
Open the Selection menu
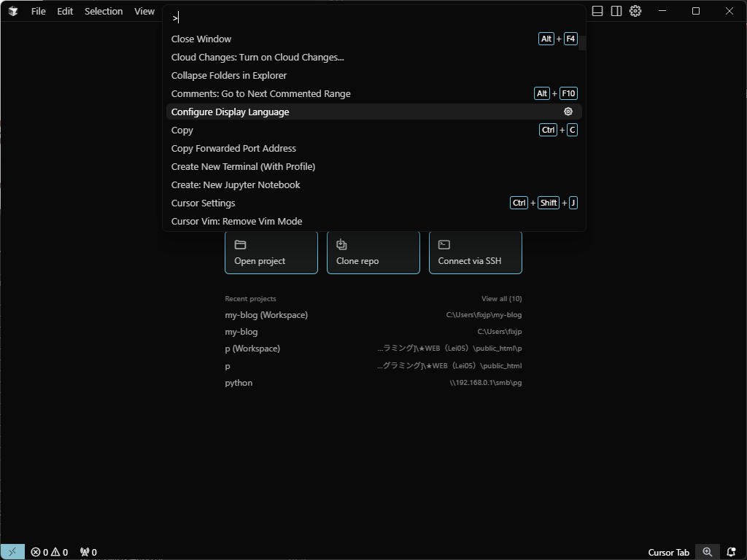pos(104,11)
